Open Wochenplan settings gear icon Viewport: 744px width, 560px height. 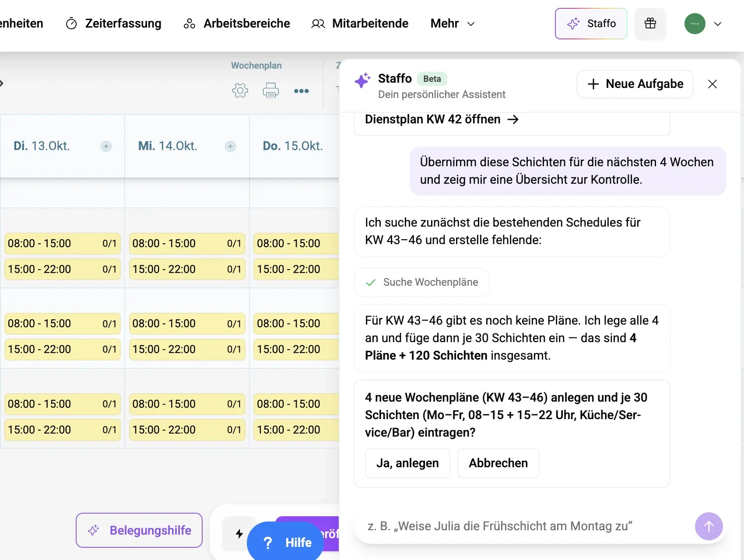[x=240, y=91]
